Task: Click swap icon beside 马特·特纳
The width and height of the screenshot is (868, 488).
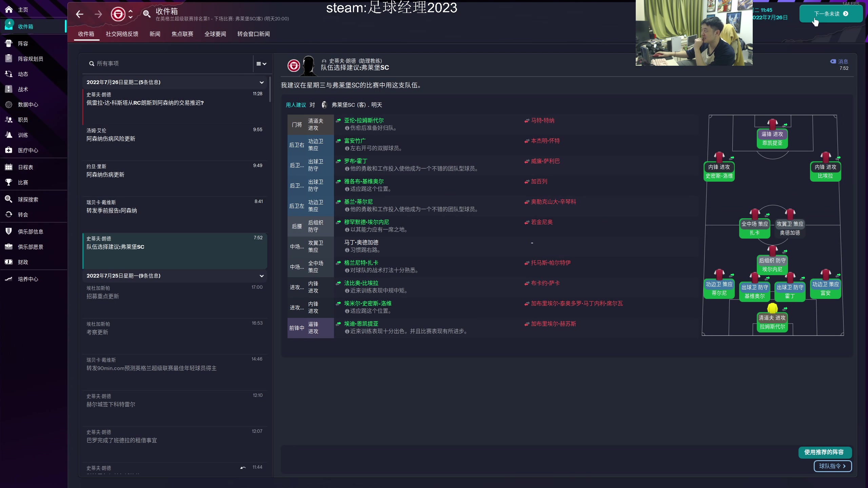Action: (527, 121)
